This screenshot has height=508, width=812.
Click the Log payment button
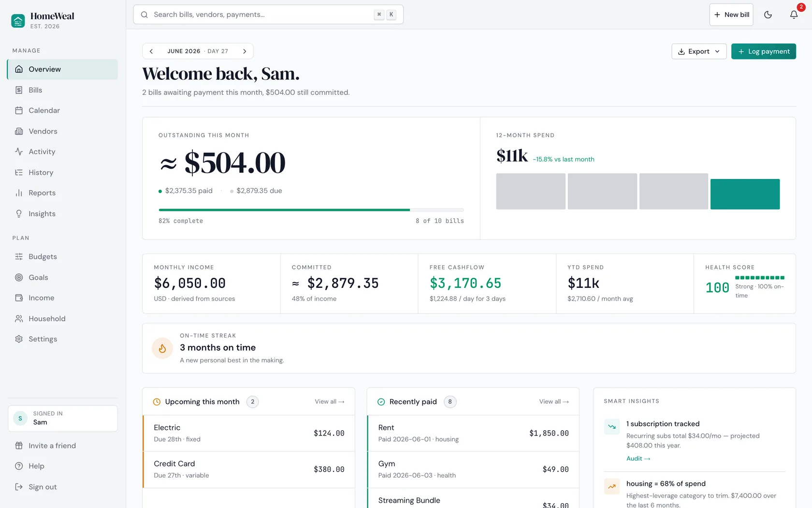764,51
